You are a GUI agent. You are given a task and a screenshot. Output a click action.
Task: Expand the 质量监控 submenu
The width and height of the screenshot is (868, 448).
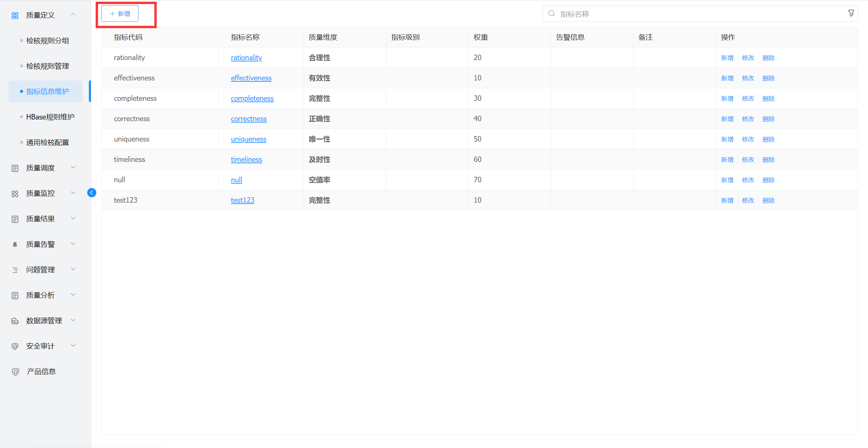[40, 193]
